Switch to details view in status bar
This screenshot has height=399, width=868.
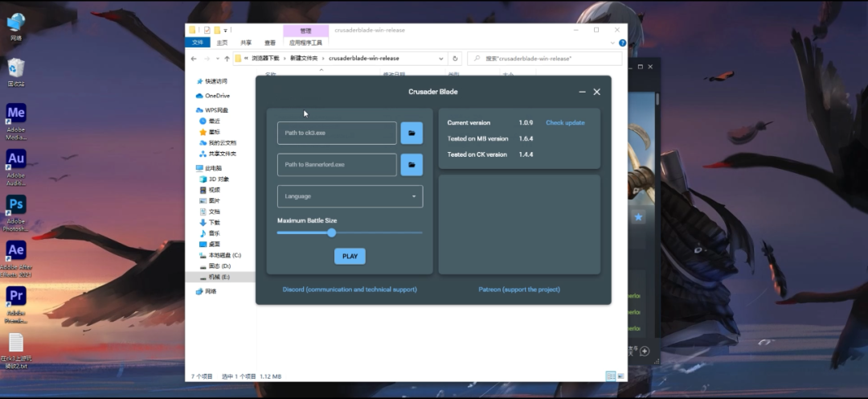pos(611,376)
